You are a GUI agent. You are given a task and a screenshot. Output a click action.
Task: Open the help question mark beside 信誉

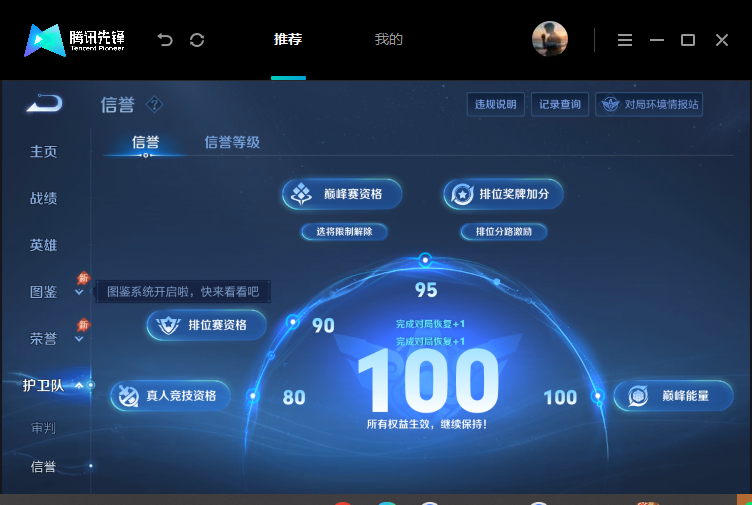(154, 104)
